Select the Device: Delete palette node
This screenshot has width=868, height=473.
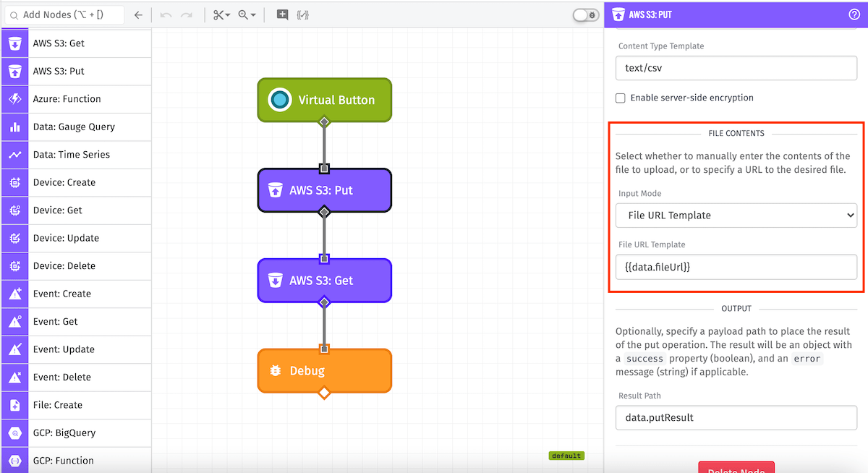[76, 266]
